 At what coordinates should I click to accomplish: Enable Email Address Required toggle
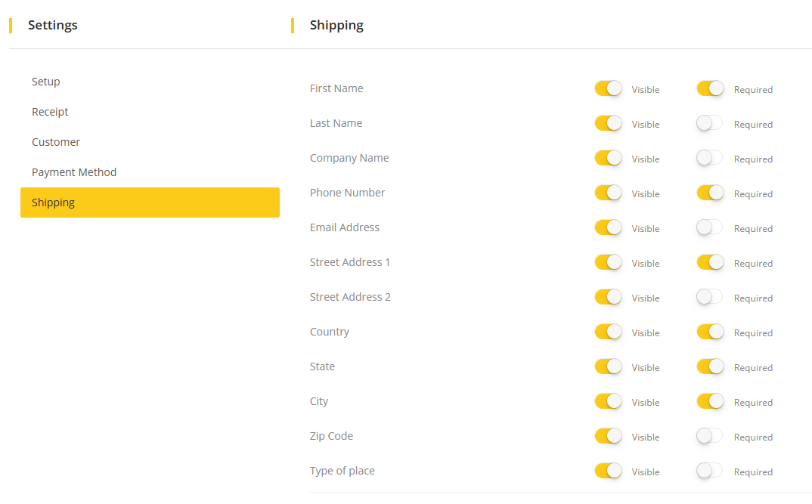point(710,227)
